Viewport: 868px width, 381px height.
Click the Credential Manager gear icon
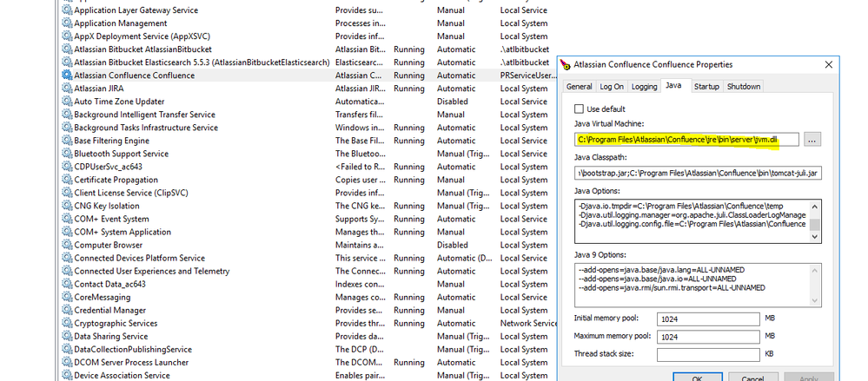pos(67,310)
